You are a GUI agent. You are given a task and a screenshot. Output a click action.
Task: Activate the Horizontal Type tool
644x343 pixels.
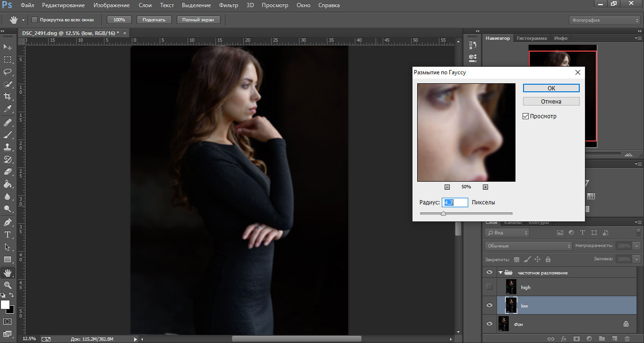8,234
